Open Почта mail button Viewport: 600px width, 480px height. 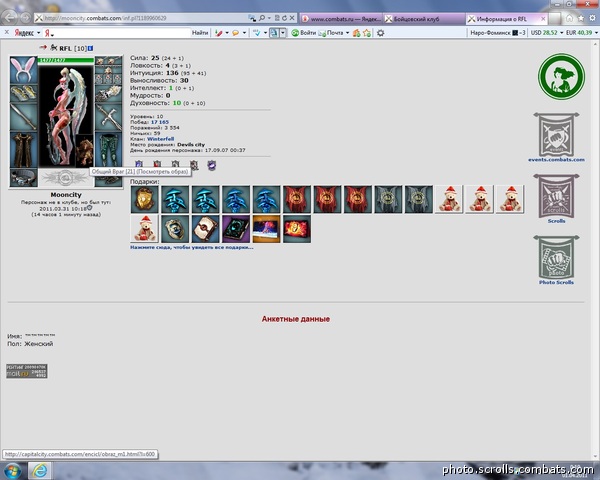331,33
